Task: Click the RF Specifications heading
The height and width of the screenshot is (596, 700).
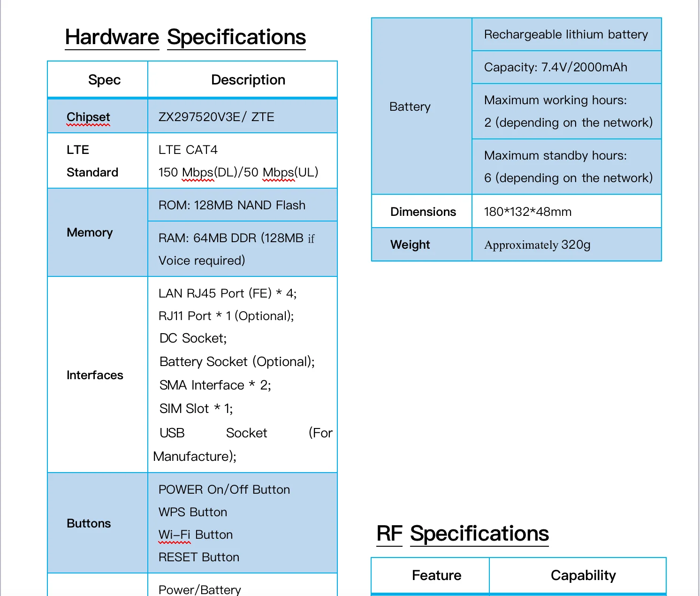Action: 463,534
